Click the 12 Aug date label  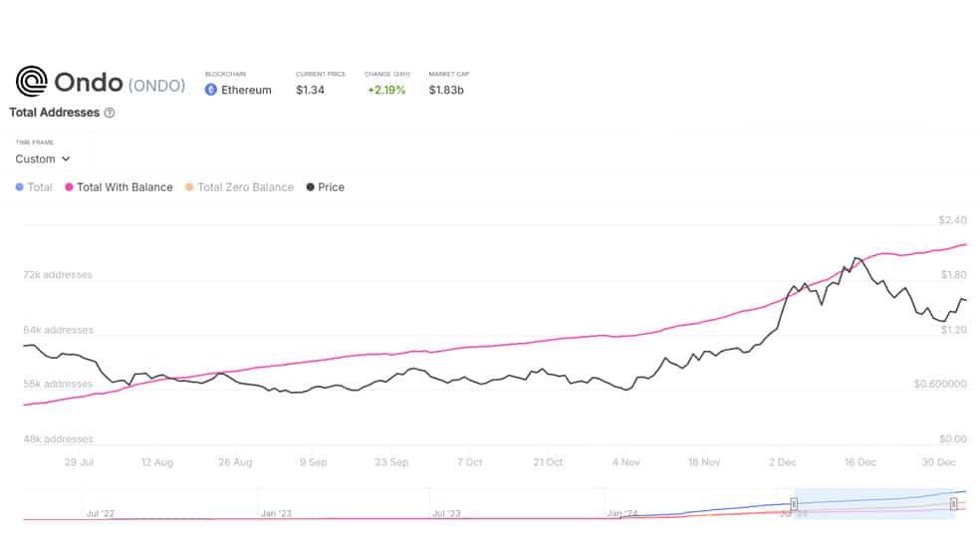[x=157, y=462]
